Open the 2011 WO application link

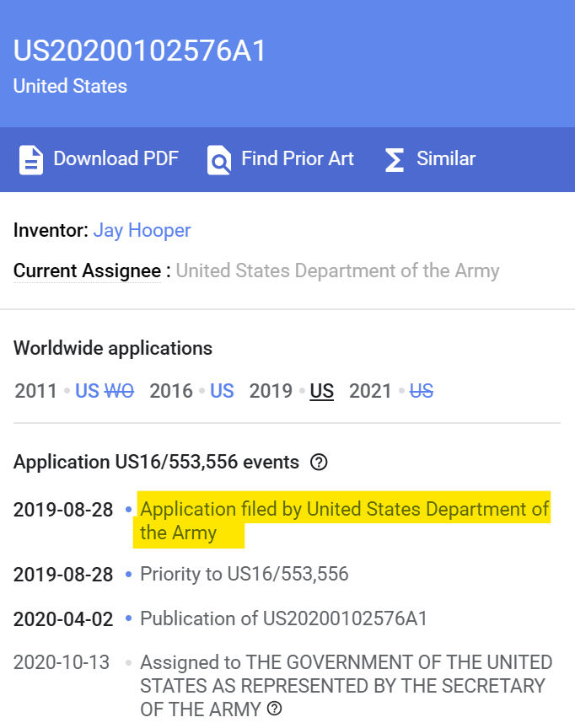tap(120, 391)
